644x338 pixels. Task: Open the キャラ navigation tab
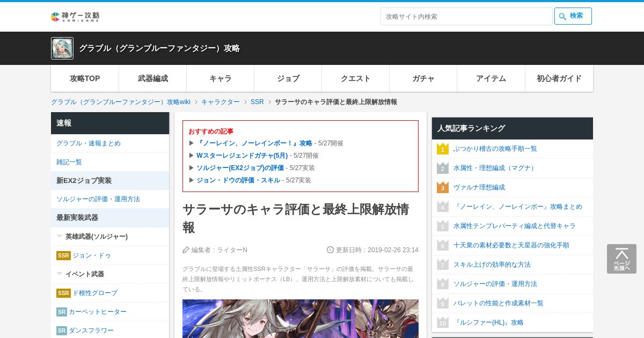(221, 78)
